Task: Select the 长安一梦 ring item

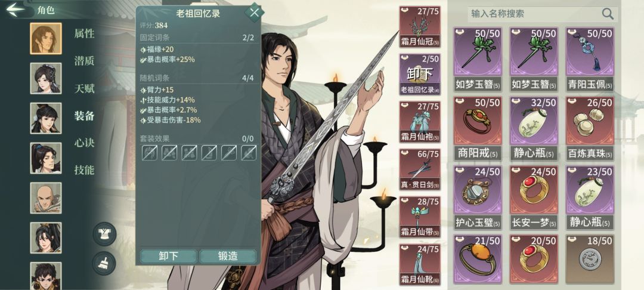Action: (x=534, y=197)
